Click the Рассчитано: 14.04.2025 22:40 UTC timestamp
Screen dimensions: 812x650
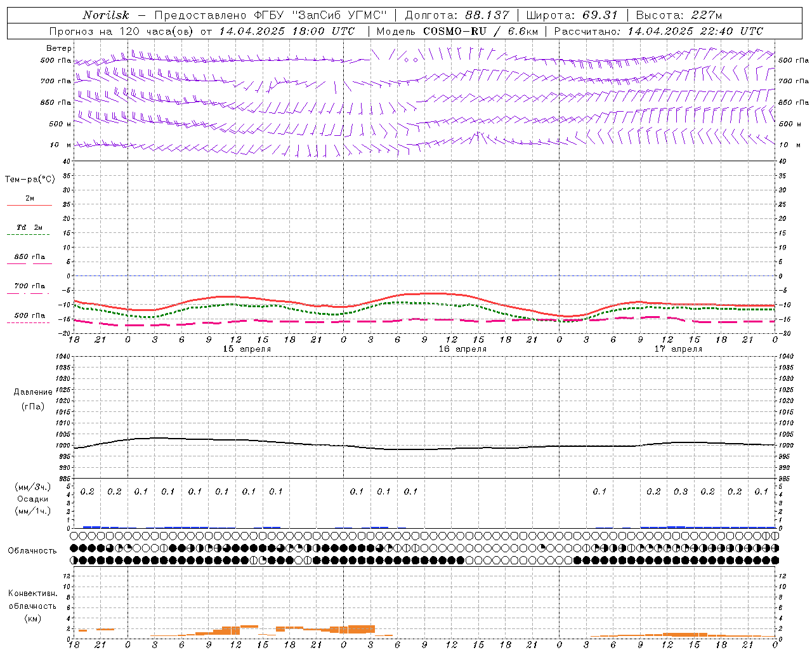(x=658, y=31)
